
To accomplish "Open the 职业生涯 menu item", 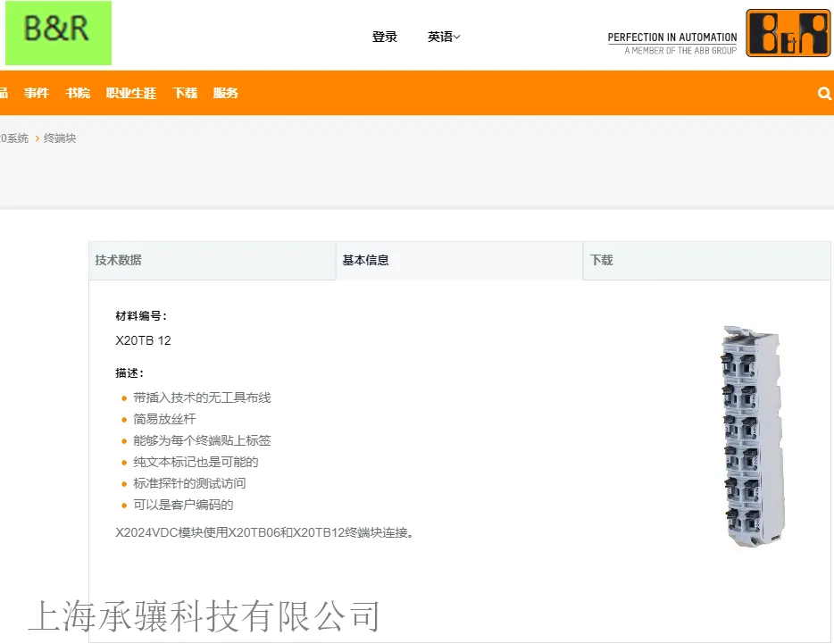I will [131, 93].
